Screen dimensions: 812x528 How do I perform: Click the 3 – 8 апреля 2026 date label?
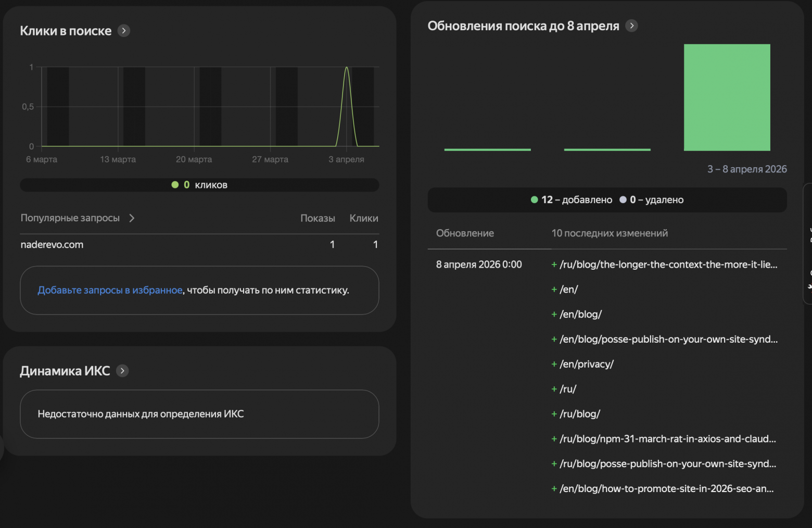click(747, 169)
